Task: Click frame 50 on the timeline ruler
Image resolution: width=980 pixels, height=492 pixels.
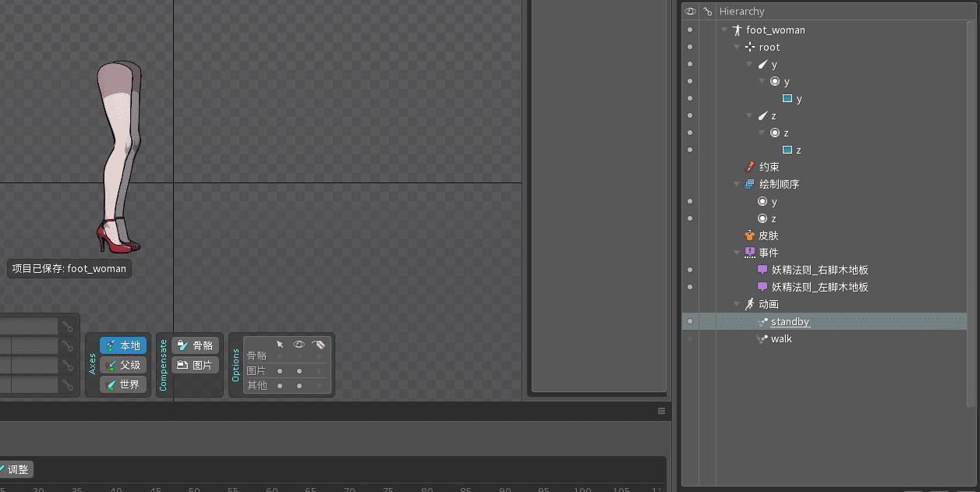Action: pyautogui.click(x=194, y=488)
